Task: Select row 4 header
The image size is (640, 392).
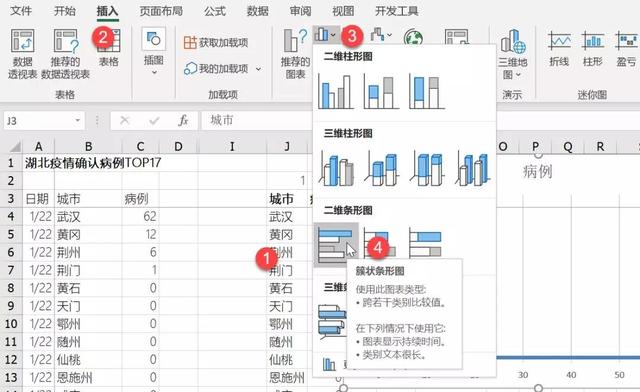Action: click(11, 216)
